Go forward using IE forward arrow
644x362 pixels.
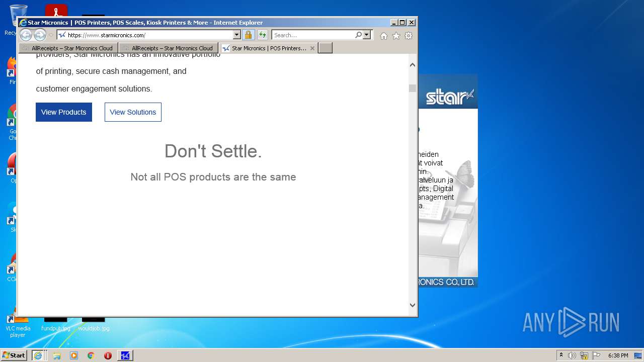(40, 35)
